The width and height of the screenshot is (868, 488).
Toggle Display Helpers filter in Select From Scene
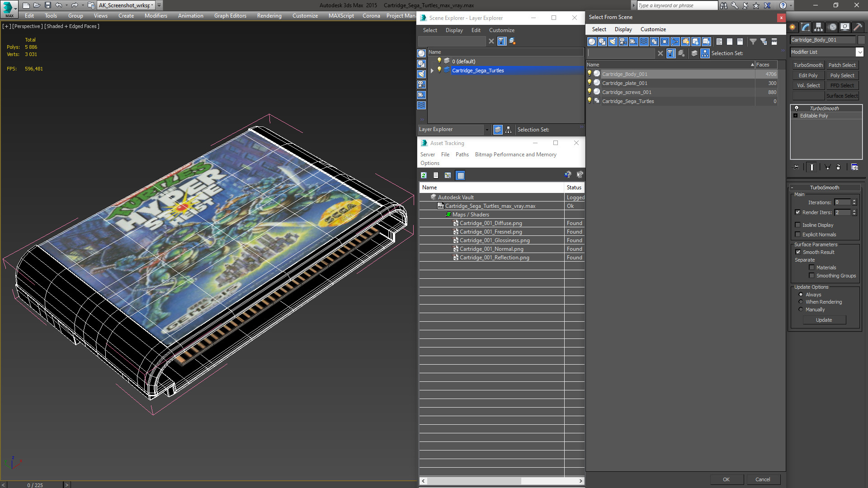[633, 42]
